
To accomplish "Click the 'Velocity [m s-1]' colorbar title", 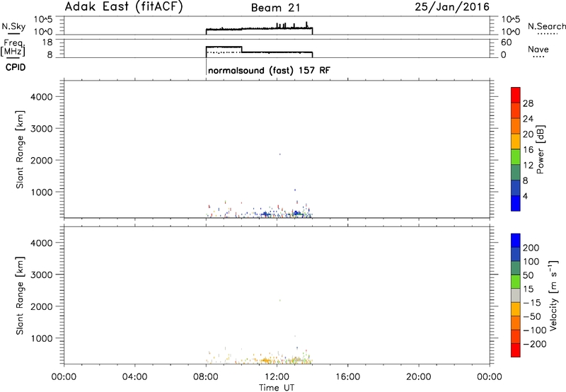I will 553,295.
